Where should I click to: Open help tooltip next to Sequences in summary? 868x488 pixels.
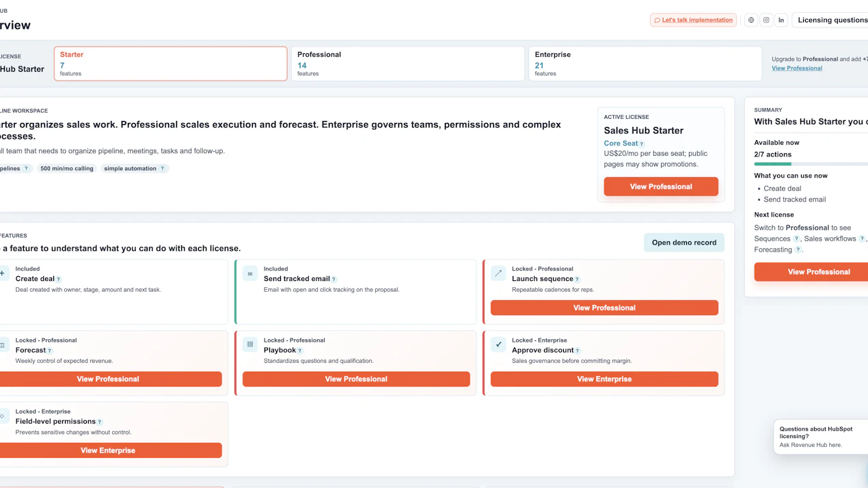tap(796, 239)
